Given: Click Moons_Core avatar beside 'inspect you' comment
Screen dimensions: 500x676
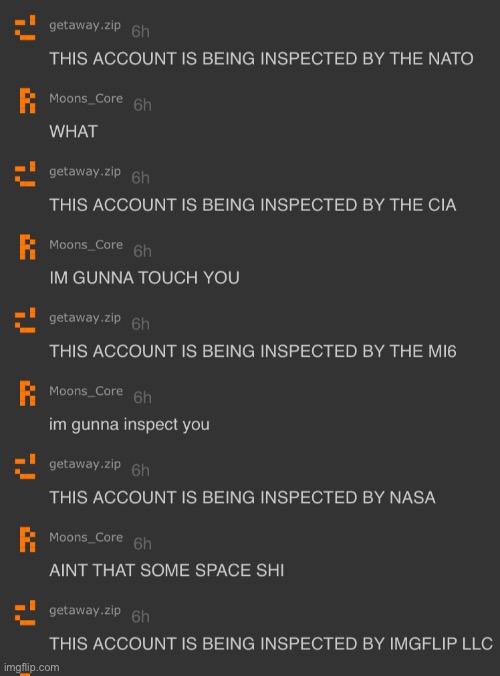Looking at the screenshot, I should (28, 393).
